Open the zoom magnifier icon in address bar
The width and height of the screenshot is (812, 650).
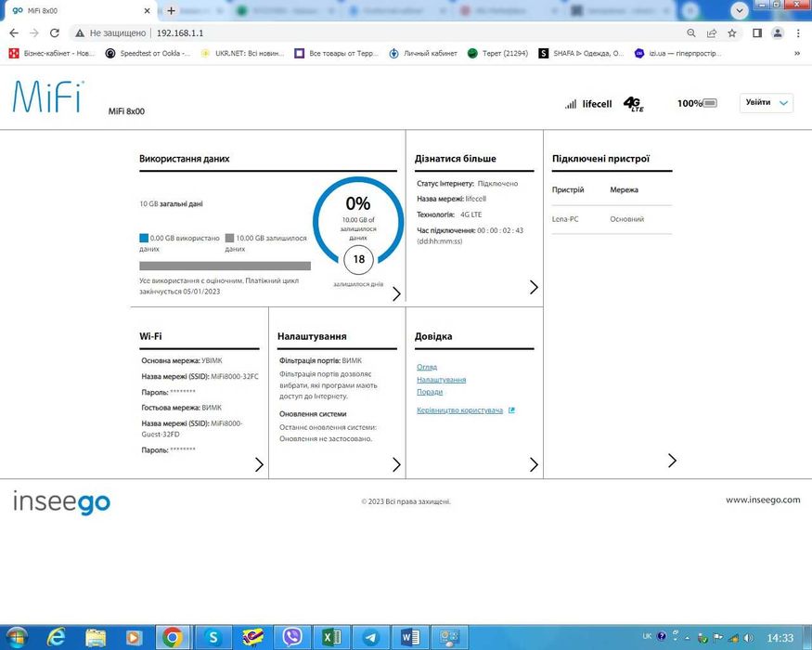click(x=690, y=33)
